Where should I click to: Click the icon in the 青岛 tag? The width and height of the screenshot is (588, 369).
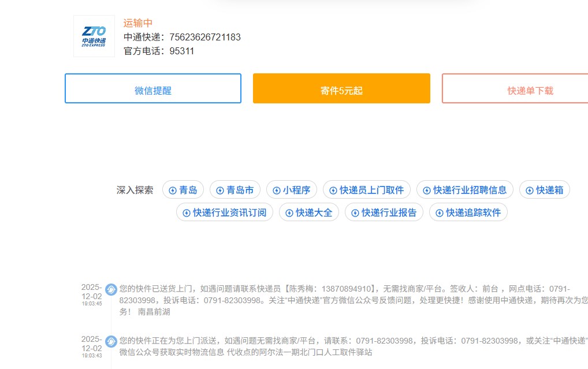click(173, 191)
